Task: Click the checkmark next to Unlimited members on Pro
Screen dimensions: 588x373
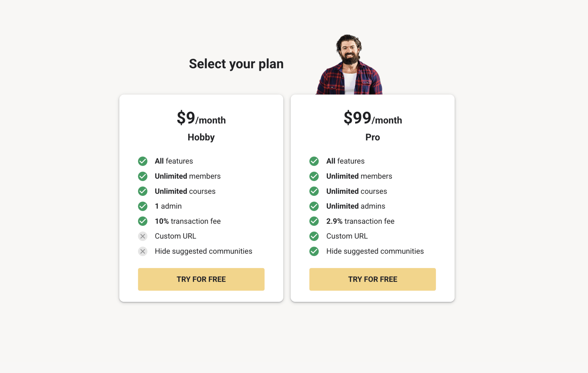Action: tap(314, 176)
